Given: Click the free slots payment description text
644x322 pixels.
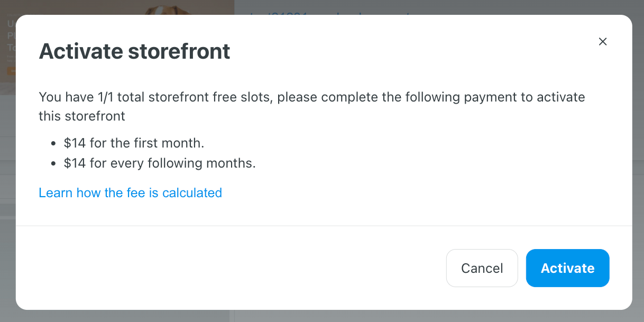Looking at the screenshot, I should click(312, 106).
